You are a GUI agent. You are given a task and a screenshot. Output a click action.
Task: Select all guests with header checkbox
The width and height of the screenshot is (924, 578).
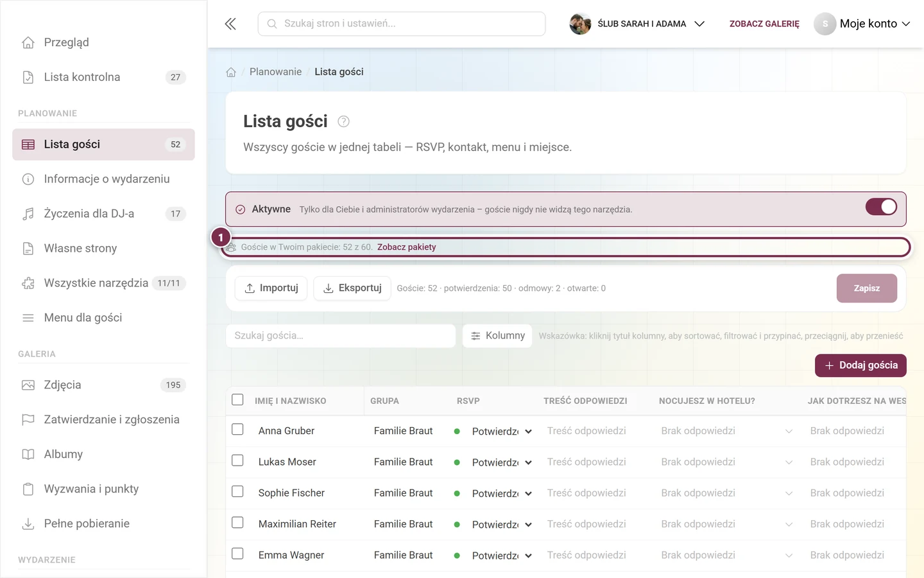(237, 399)
